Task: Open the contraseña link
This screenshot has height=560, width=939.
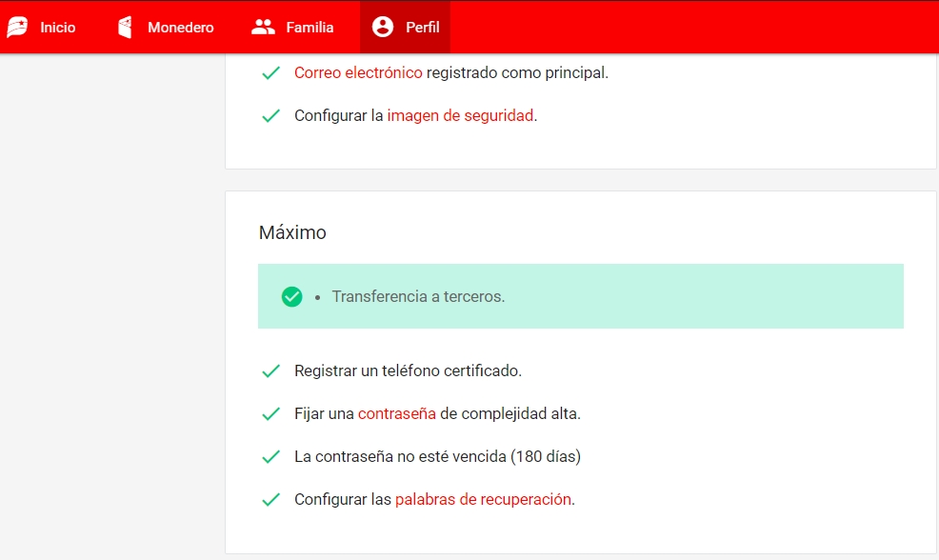Action: pos(397,414)
